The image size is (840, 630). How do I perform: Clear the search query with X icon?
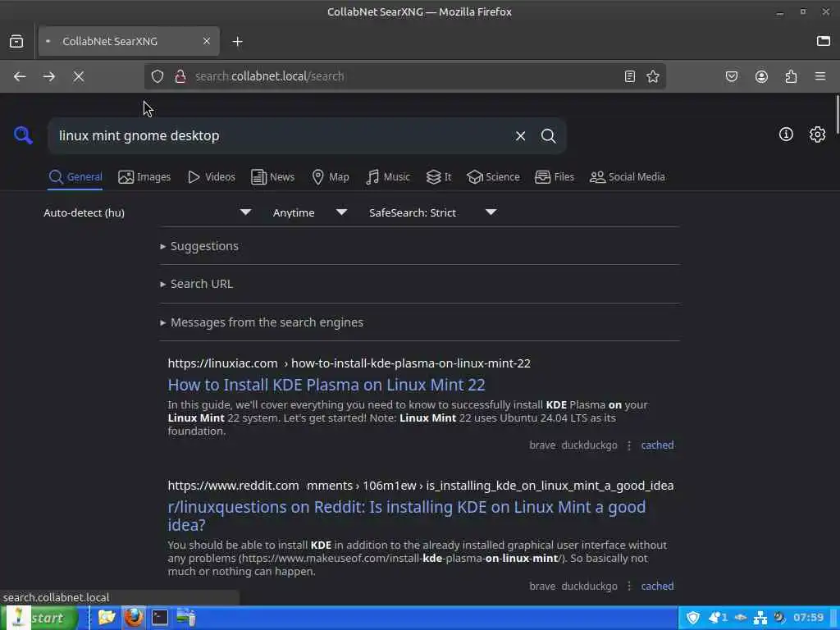pos(520,136)
